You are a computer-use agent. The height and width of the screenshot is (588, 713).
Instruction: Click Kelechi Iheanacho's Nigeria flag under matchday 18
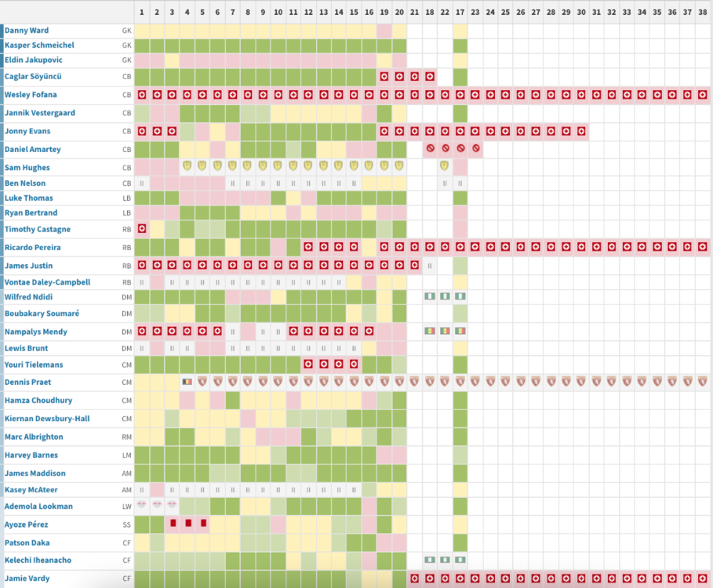tap(430, 559)
